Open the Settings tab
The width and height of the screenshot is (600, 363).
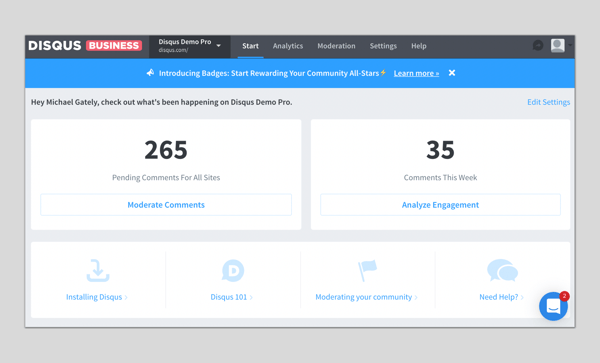pos(383,46)
